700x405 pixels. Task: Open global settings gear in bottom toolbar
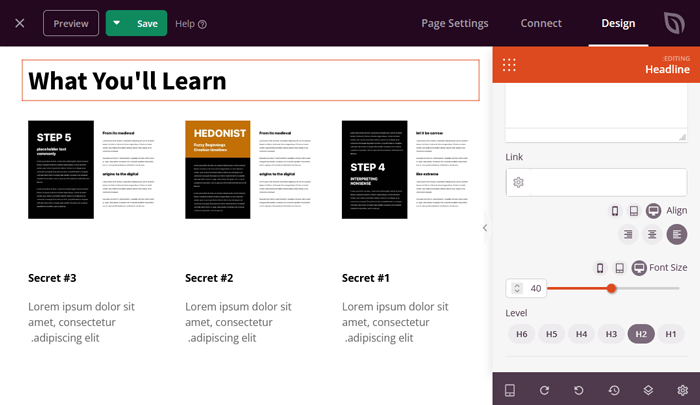[682, 390]
